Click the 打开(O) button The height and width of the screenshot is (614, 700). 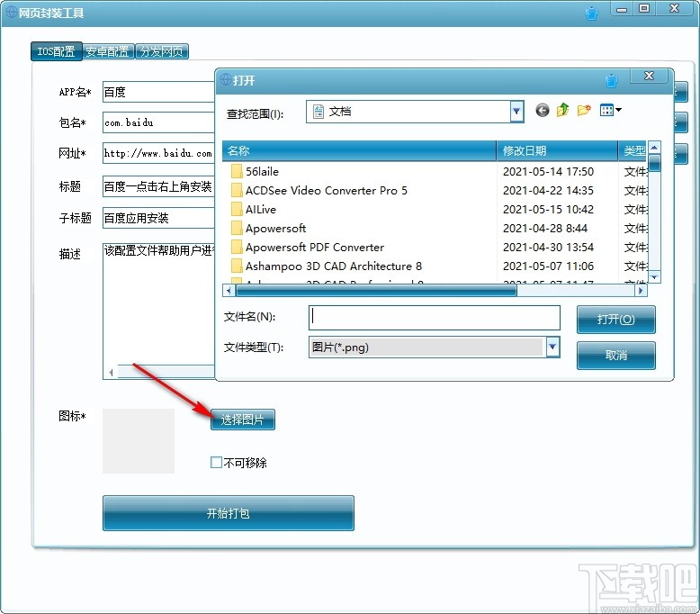[615, 320]
